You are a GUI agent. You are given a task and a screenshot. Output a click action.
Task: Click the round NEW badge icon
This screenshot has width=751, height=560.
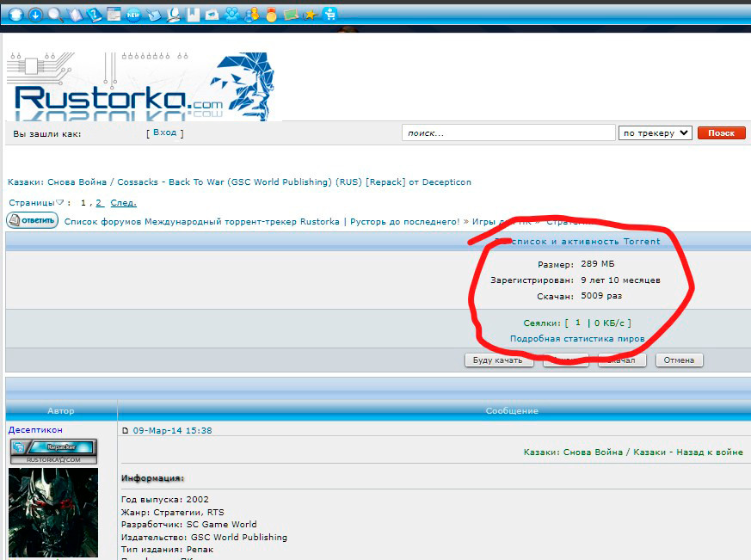coord(133,14)
